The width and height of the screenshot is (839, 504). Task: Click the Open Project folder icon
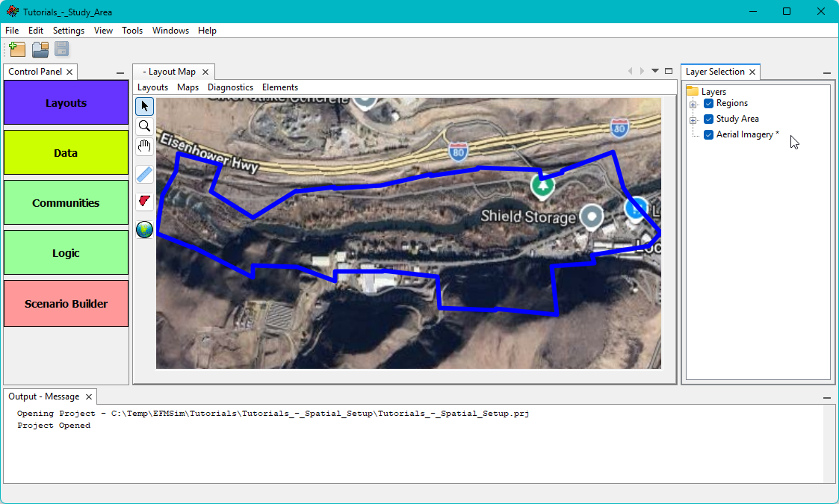(40, 50)
